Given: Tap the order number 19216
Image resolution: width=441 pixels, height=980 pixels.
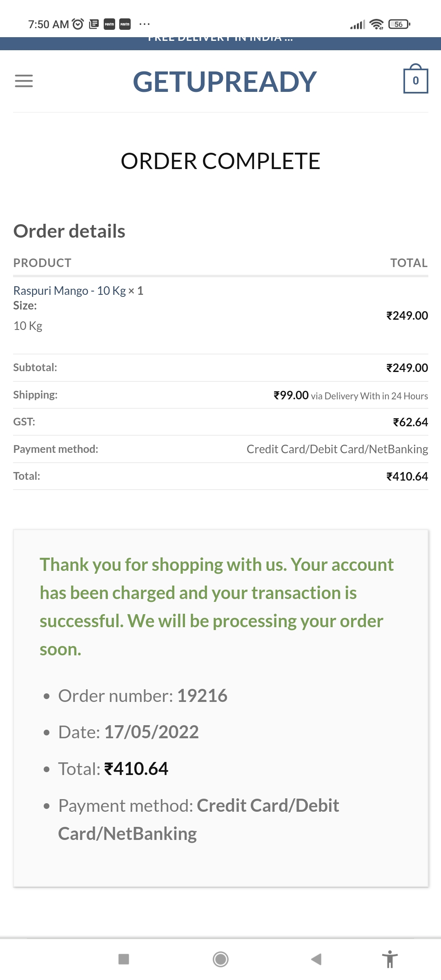Looking at the screenshot, I should click(x=202, y=695).
